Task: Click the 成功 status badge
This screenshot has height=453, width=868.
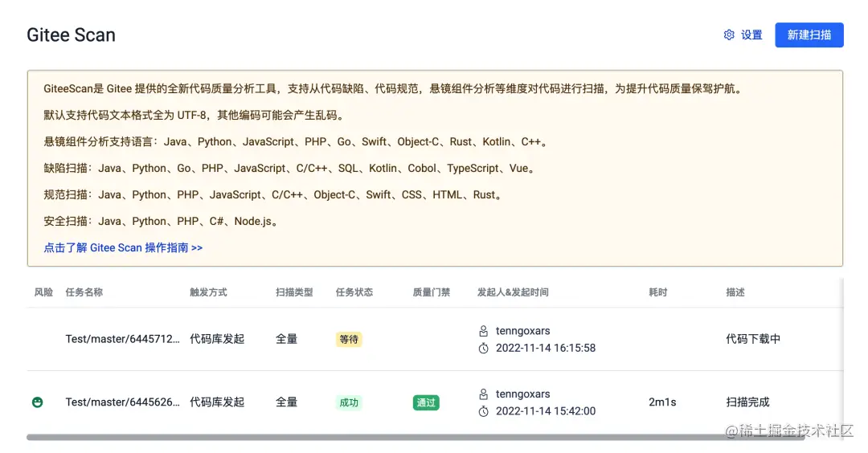Action: 349,402
